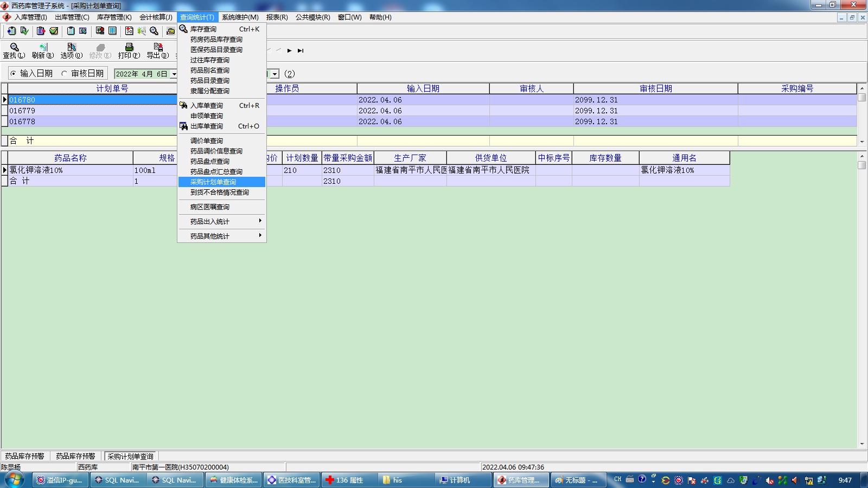The height and width of the screenshot is (488, 868).
Task: Click the yellow folder toolbar icon
Action: click(x=171, y=31)
